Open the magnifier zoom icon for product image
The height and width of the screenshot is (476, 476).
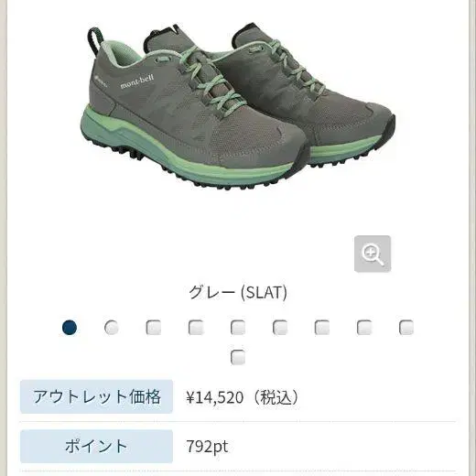[x=373, y=254]
